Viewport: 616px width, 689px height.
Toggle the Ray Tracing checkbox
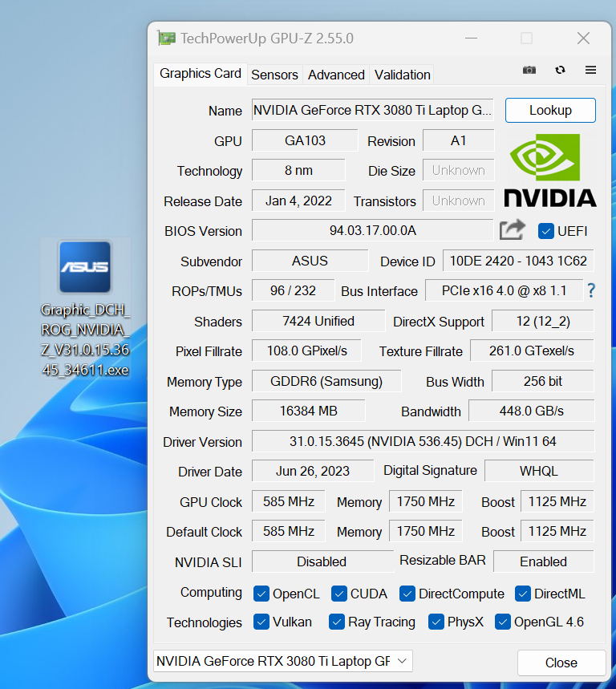point(337,622)
